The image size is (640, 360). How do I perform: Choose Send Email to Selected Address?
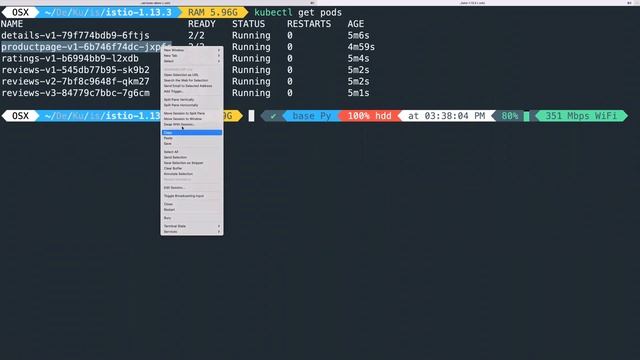coord(192,86)
